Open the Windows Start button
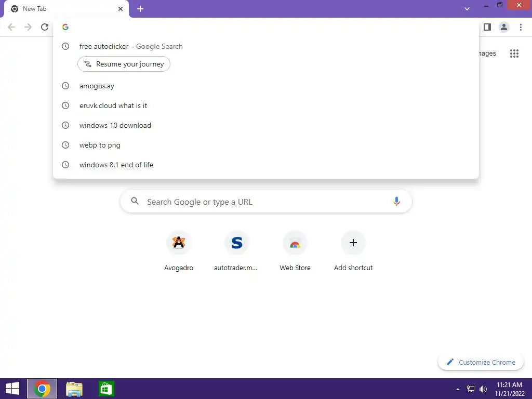532x399 pixels. 12,389
